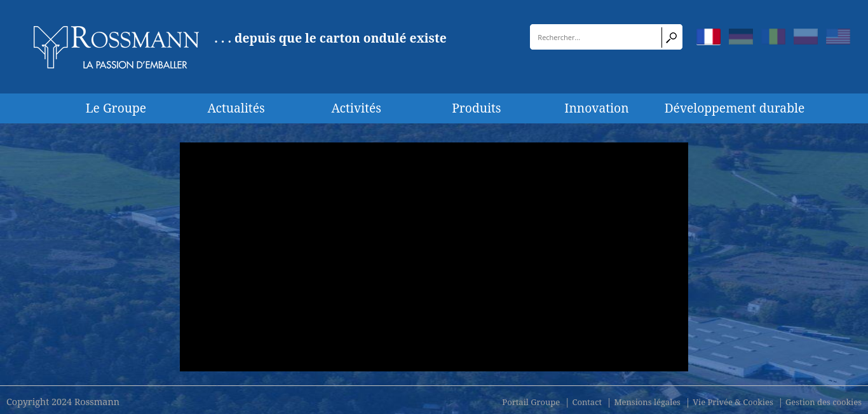868x414 pixels.
Task: Open the Produits menu
Action: (x=477, y=108)
